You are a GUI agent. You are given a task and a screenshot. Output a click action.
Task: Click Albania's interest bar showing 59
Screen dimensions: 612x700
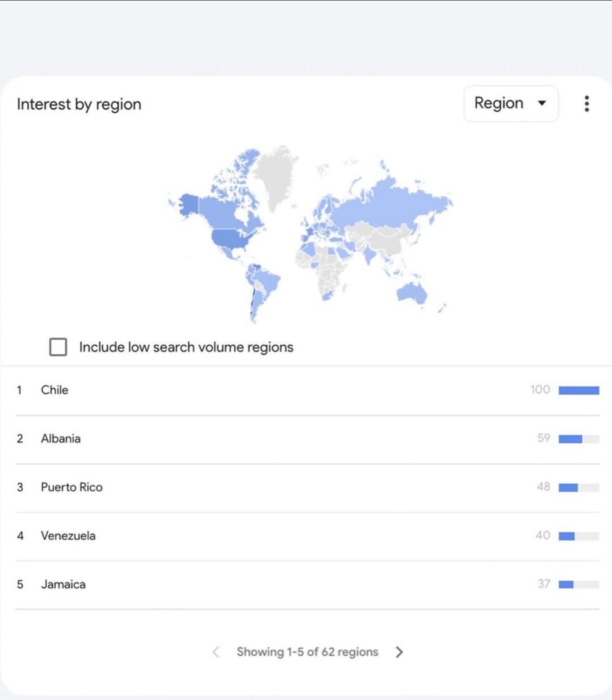(x=579, y=439)
